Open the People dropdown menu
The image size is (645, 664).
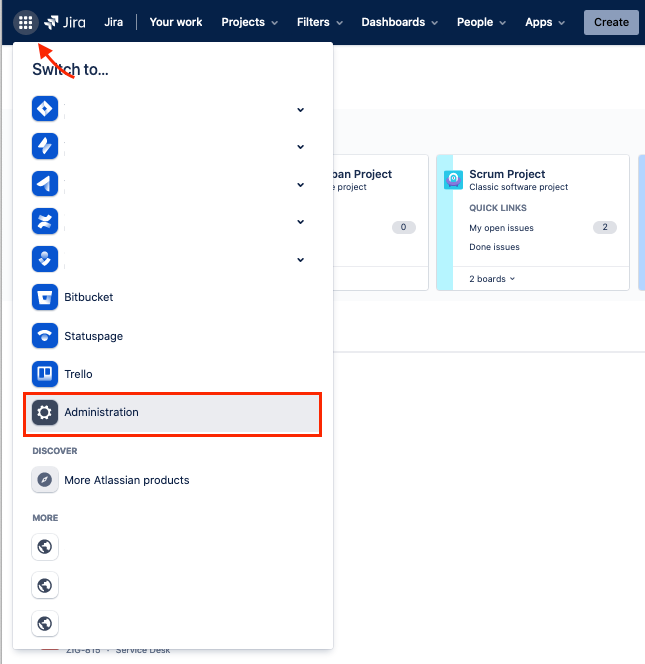coord(481,22)
